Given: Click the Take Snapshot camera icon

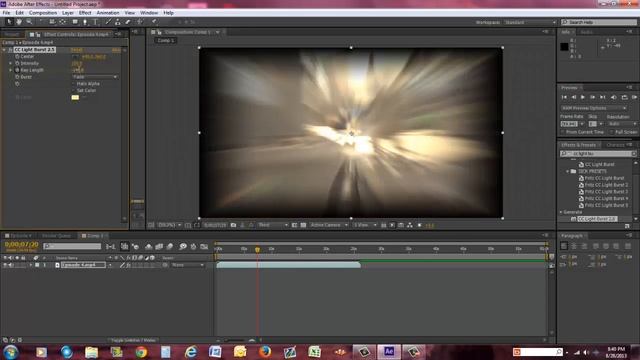Looking at the screenshot, I should [x=233, y=225].
